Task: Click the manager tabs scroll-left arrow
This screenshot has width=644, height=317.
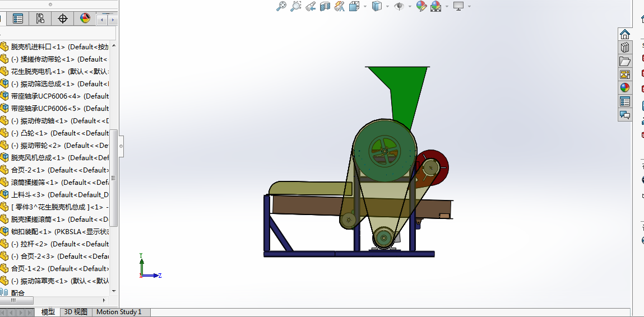Action: 102,20
